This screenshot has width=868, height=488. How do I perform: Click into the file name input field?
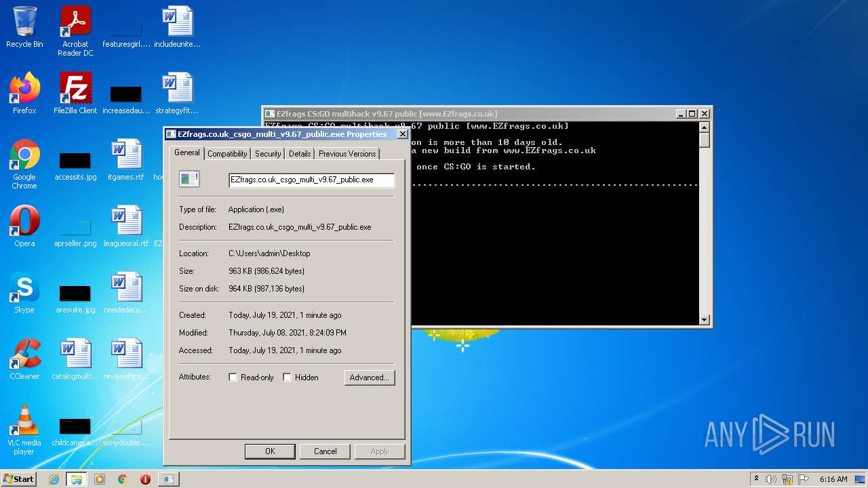click(x=311, y=180)
